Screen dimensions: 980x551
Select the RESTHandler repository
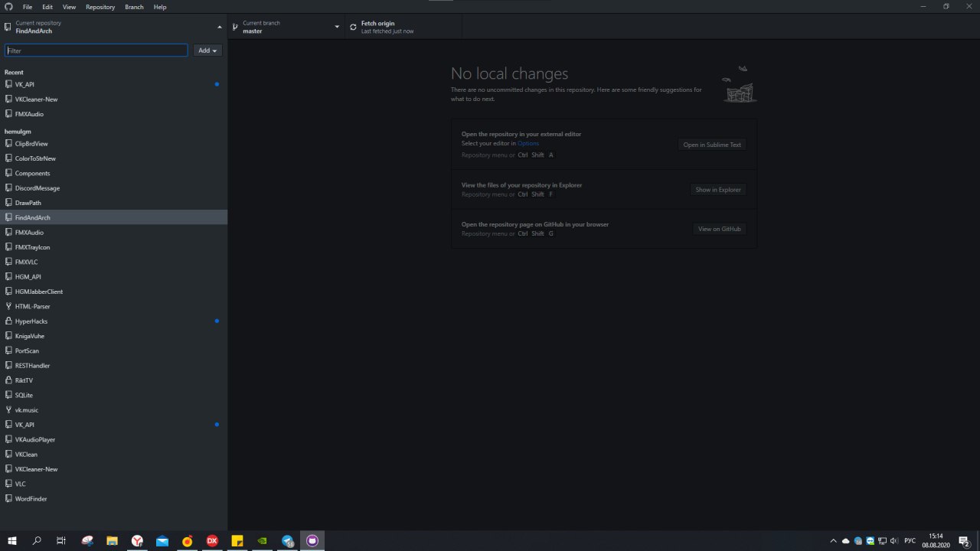113,366
